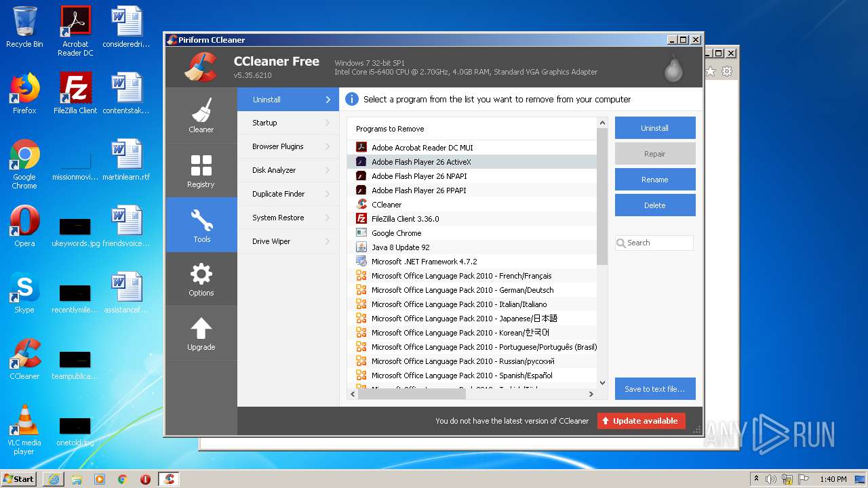Select the System Restore tab
This screenshot has width=868, height=488.
pyautogui.click(x=288, y=218)
